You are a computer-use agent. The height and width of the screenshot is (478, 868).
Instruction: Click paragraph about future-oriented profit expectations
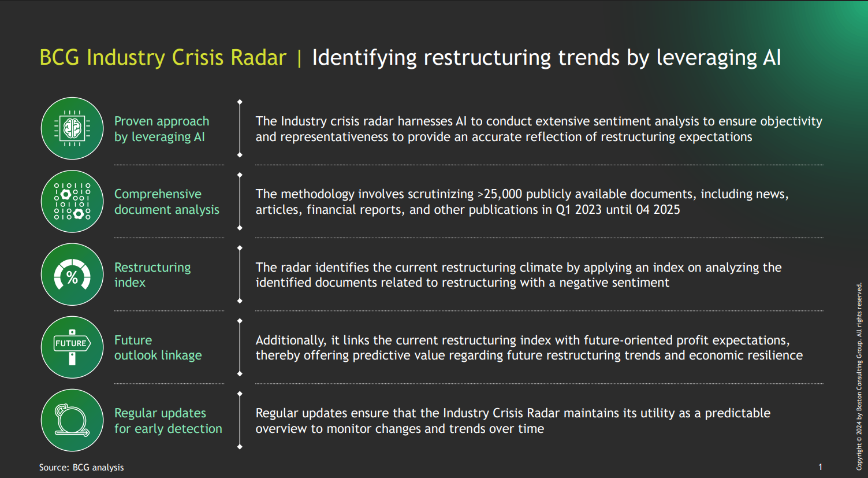(529, 347)
